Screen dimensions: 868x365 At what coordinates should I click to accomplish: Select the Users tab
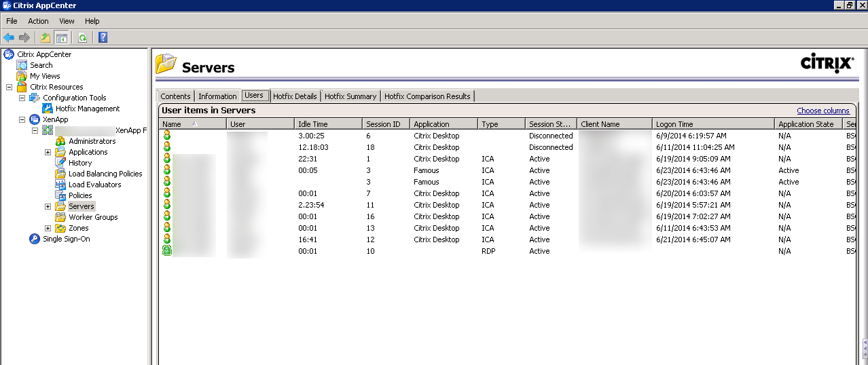(x=254, y=96)
